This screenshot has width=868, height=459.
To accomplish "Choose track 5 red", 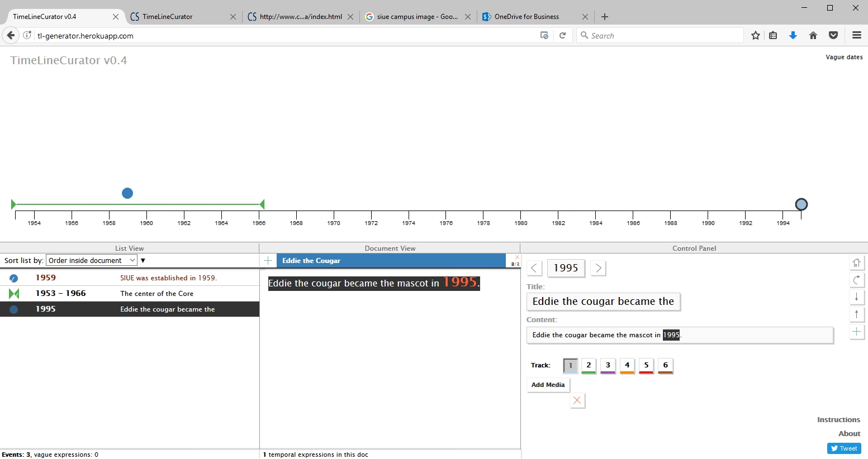I will coord(646,366).
